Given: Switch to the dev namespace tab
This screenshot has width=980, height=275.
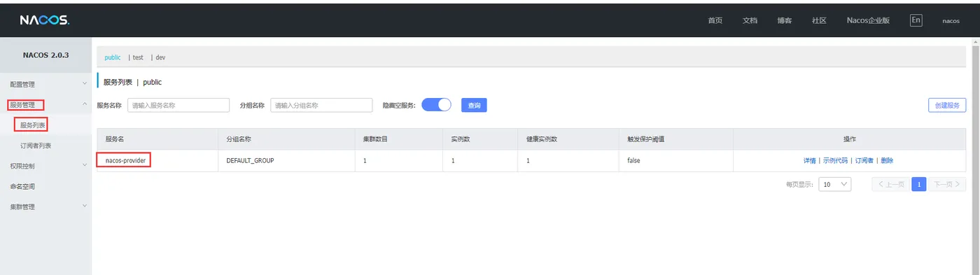Looking at the screenshot, I should [x=160, y=57].
